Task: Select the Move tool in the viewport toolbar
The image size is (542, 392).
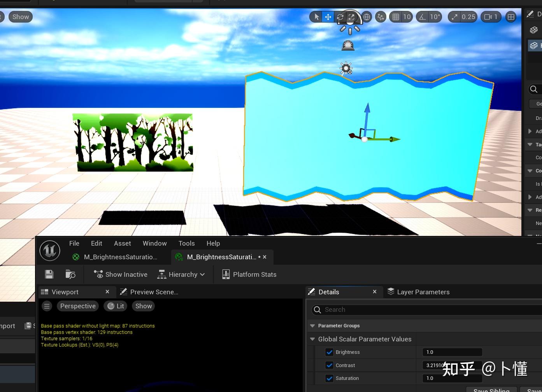Action: (x=328, y=17)
